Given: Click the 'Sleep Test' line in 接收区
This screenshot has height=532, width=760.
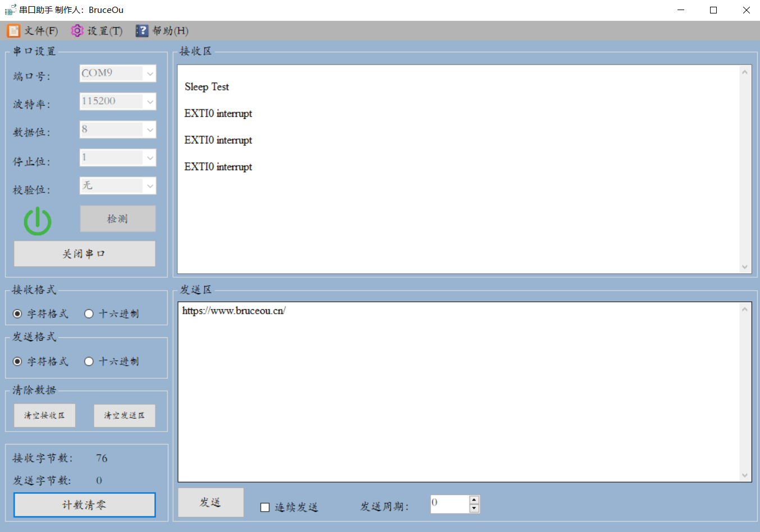Looking at the screenshot, I should tap(207, 86).
